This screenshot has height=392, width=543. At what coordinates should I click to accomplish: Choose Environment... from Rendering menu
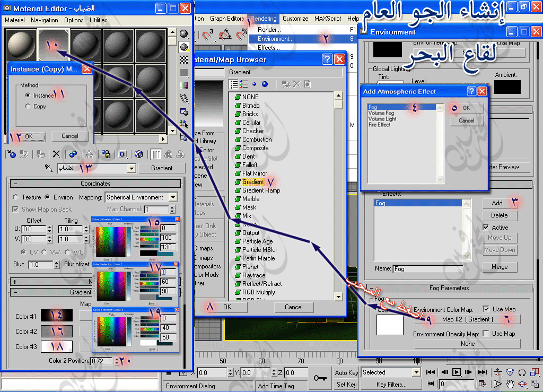tap(303, 39)
